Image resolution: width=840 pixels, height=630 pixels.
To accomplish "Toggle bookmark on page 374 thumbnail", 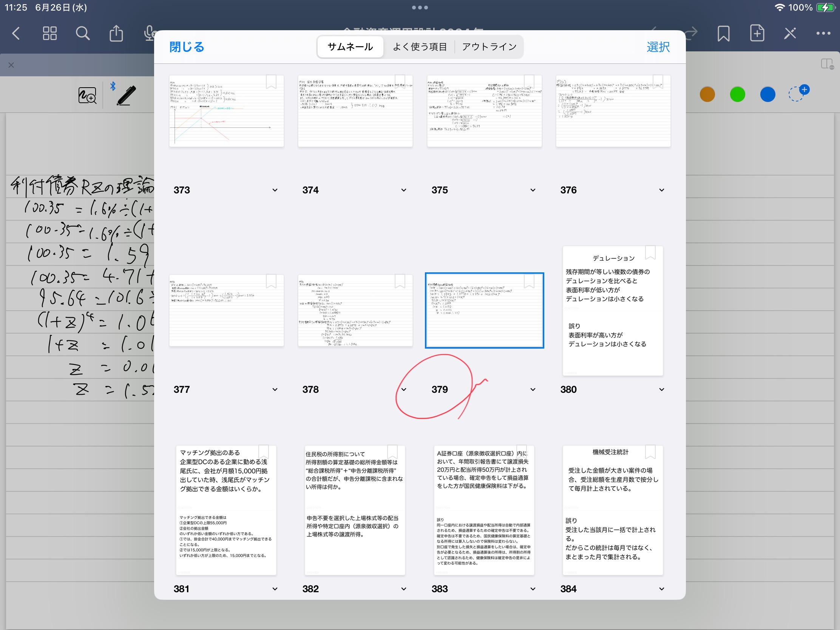I will pyautogui.click(x=400, y=82).
